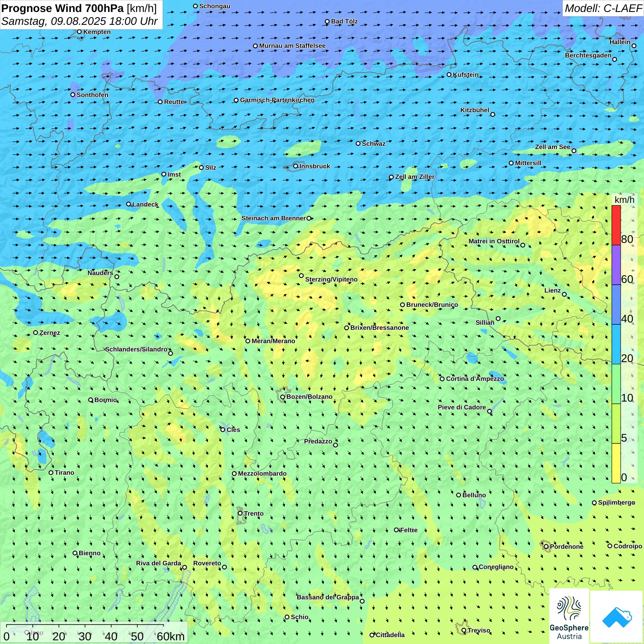
Task: Click the 'Prognose Wind 700hPa [km/h]' title
Action: point(79,8)
